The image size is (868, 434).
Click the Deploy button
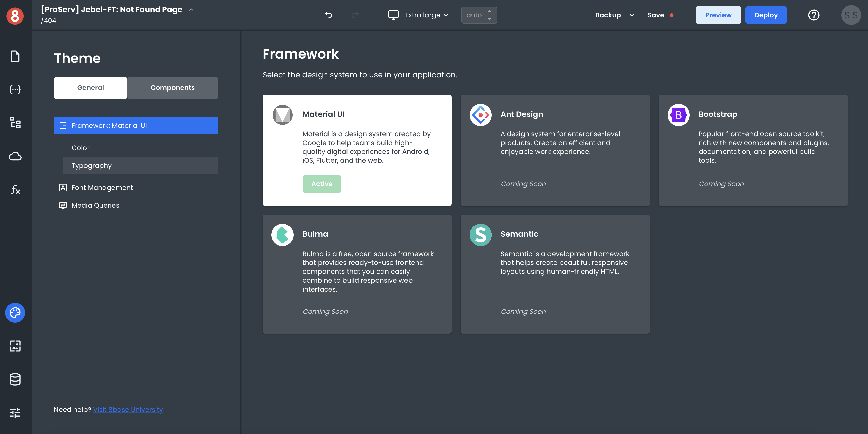pyautogui.click(x=766, y=15)
